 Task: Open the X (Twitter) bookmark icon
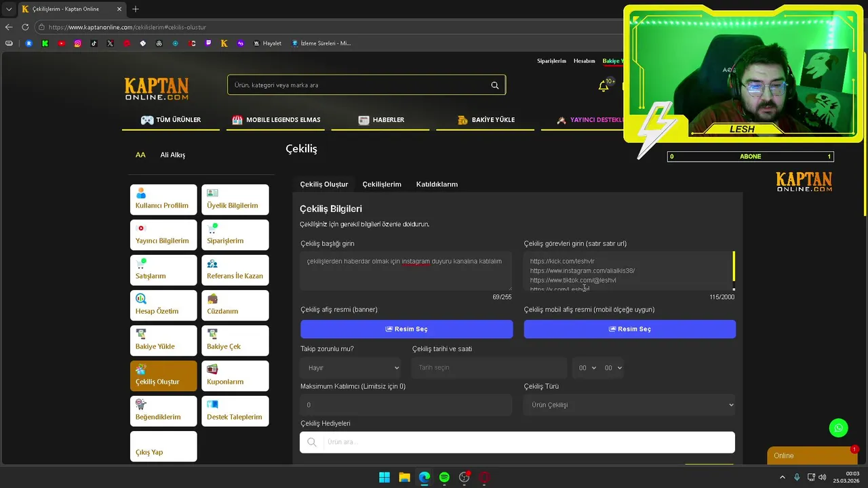[x=111, y=43]
